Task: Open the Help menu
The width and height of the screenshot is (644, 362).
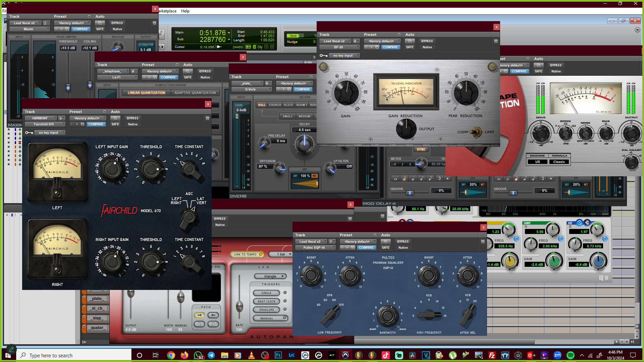Action: click(185, 11)
